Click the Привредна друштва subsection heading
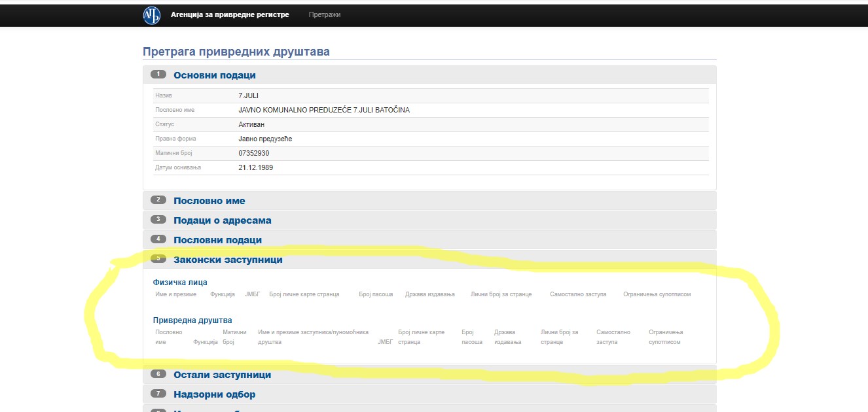The width and height of the screenshot is (868, 412). tap(192, 320)
